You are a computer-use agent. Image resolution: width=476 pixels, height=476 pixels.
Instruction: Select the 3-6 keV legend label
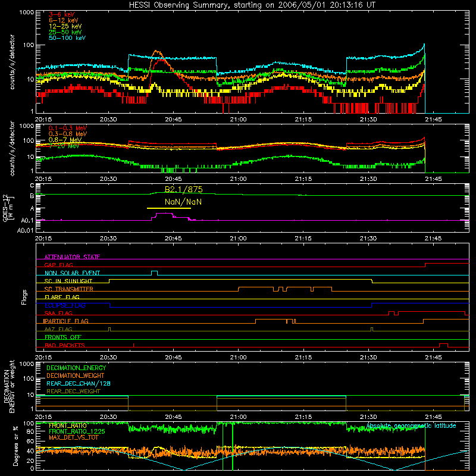(61, 14)
